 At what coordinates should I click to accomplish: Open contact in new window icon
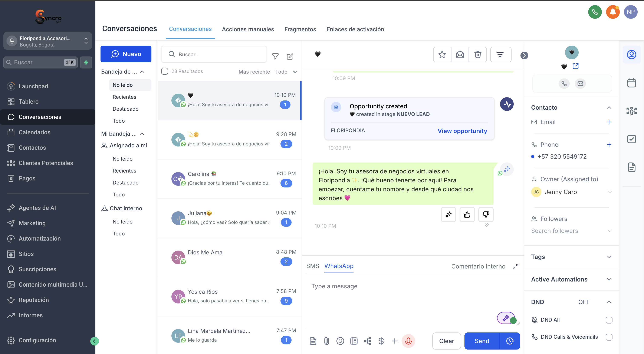point(575,66)
